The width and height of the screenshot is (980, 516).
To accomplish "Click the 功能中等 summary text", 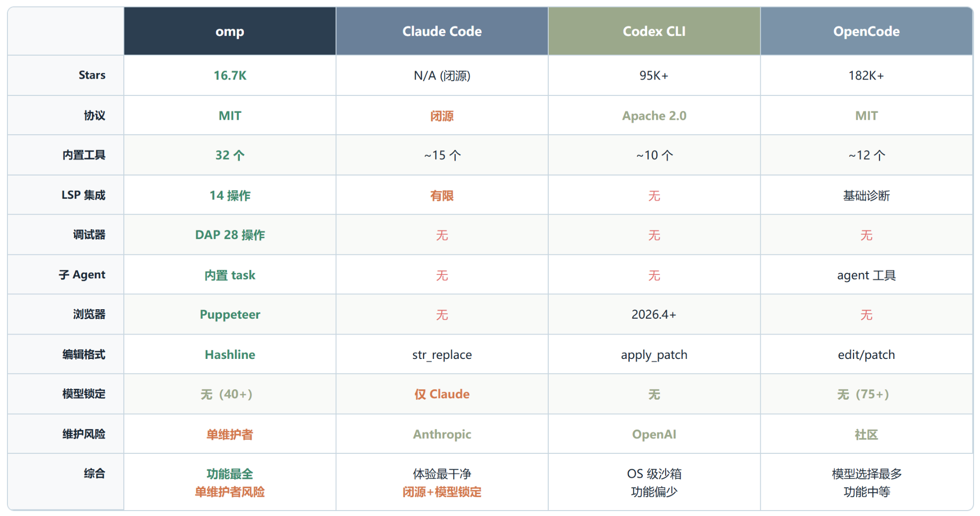I will pos(867,492).
